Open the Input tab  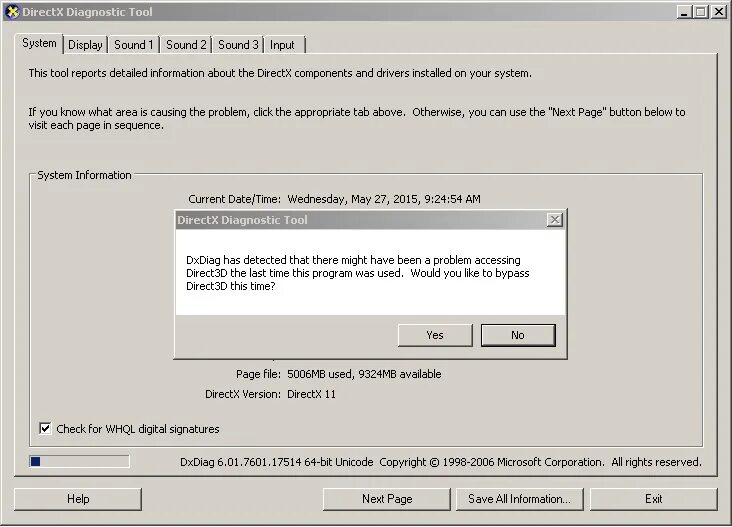pyautogui.click(x=282, y=45)
